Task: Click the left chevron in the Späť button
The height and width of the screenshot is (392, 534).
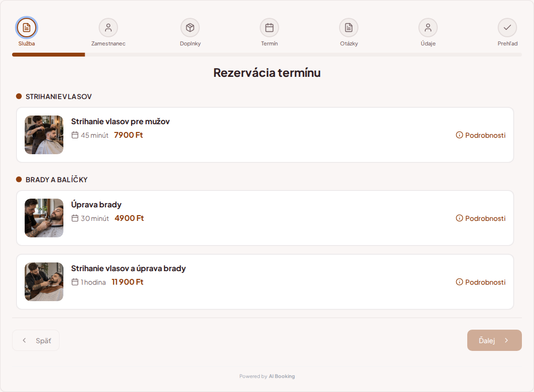Action: point(24,340)
